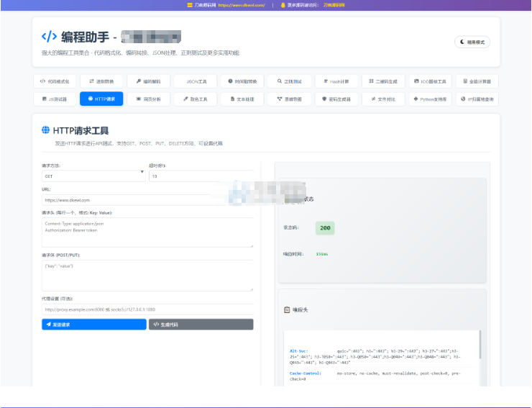Select the active HTTP请求 tab
532x408 pixels.
[101, 99]
